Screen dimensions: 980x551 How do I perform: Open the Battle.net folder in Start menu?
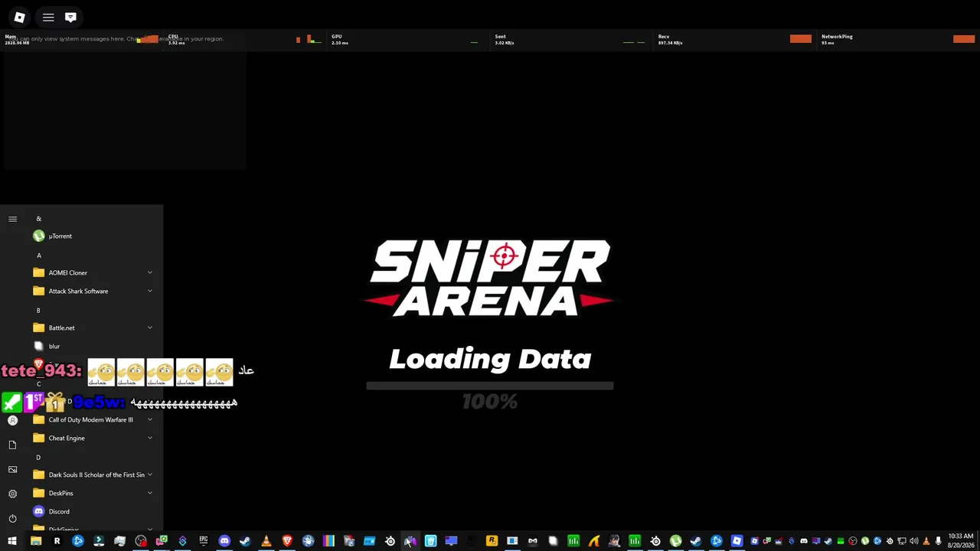[93, 328]
